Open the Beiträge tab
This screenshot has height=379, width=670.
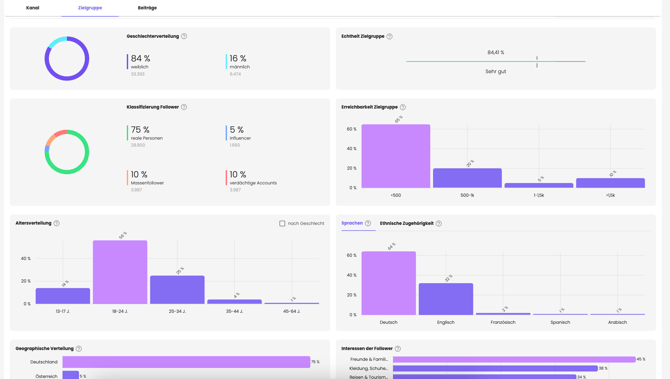click(147, 8)
